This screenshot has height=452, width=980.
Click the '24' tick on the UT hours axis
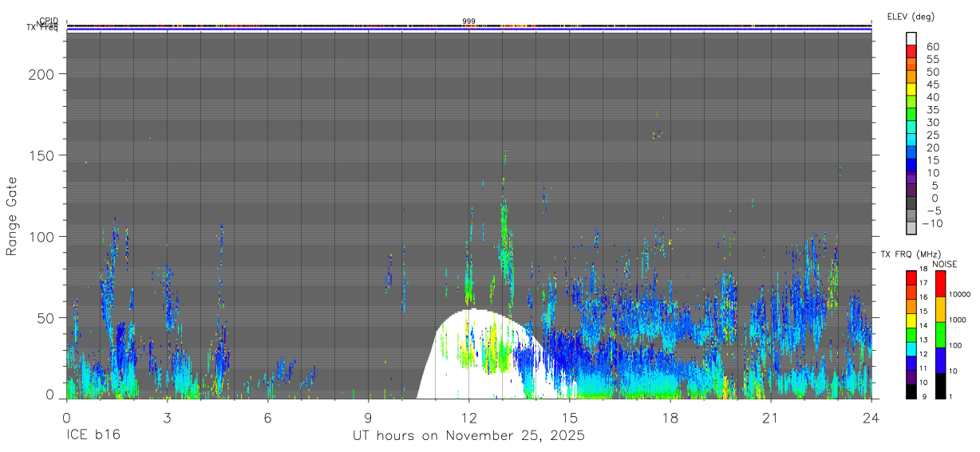coord(871,417)
